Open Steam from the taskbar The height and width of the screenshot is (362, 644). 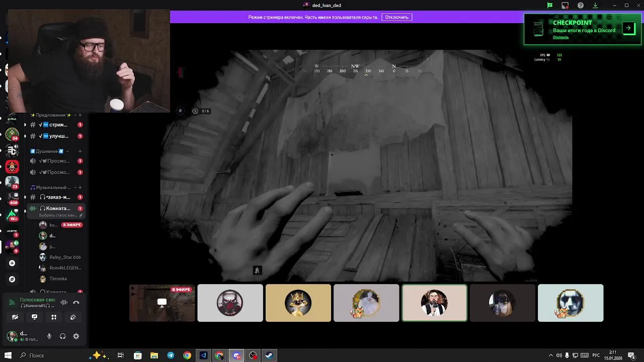pyautogui.click(x=269, y=355)
